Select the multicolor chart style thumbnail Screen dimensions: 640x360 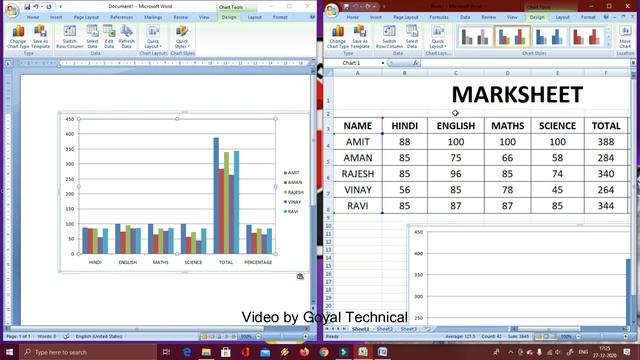(512, 37)
